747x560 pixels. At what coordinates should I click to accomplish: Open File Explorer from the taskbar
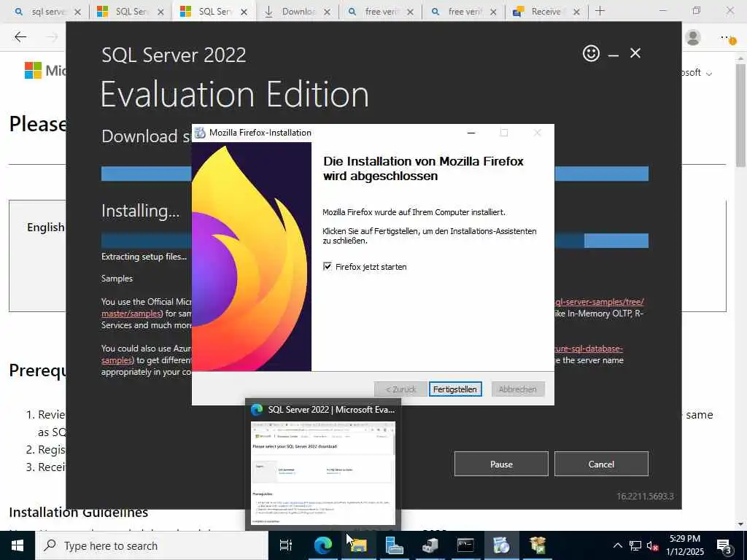pos(359,545)
